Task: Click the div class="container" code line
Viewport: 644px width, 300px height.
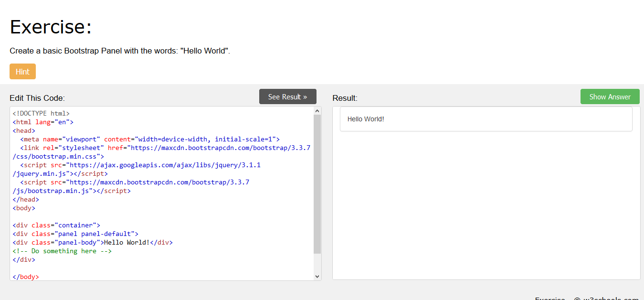Action: 56,225
